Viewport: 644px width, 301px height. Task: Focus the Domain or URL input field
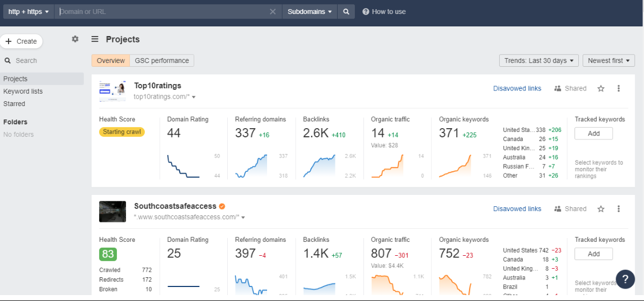tap(162, 12)
